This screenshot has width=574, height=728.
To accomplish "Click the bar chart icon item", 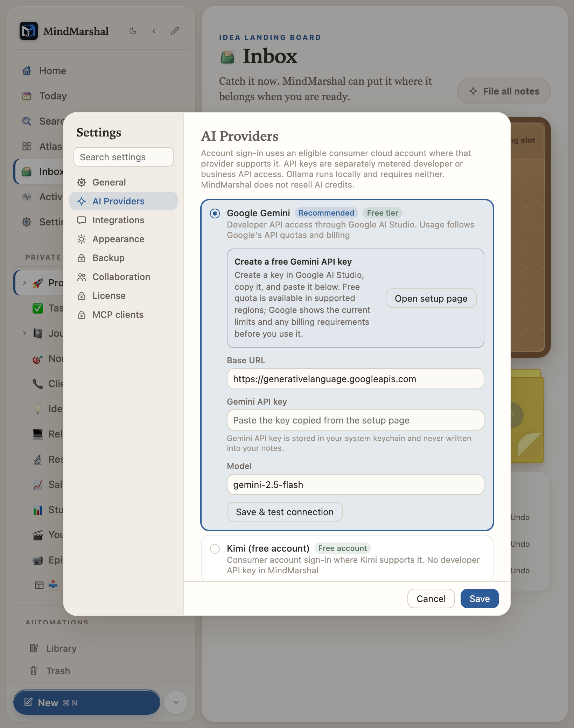I will (38, 510).
